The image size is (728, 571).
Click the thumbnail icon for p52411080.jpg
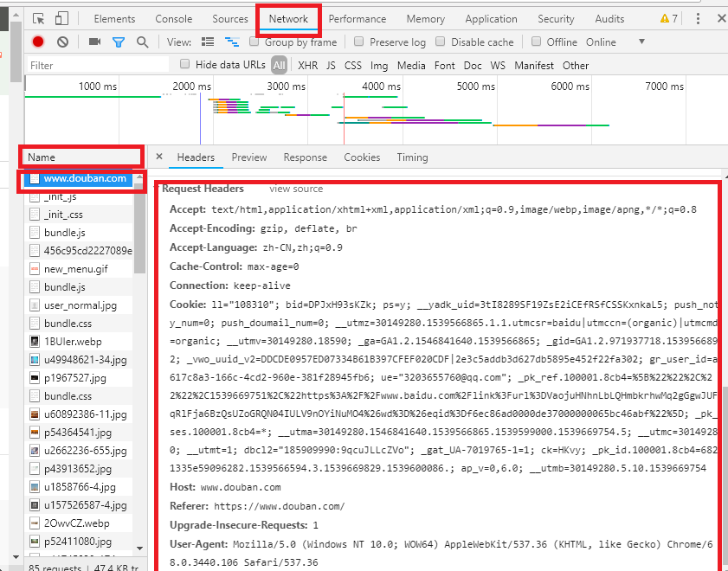[x=35, y=541]
